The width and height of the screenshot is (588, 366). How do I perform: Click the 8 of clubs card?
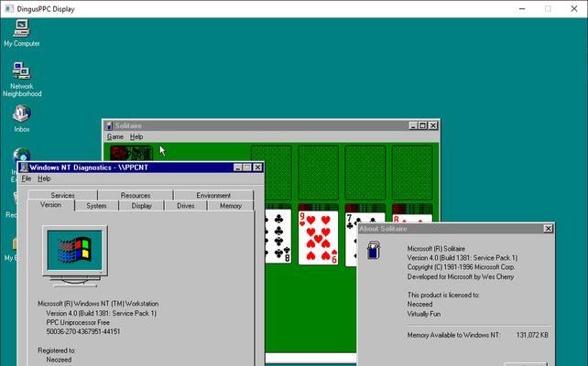click(x=278, y=236)
